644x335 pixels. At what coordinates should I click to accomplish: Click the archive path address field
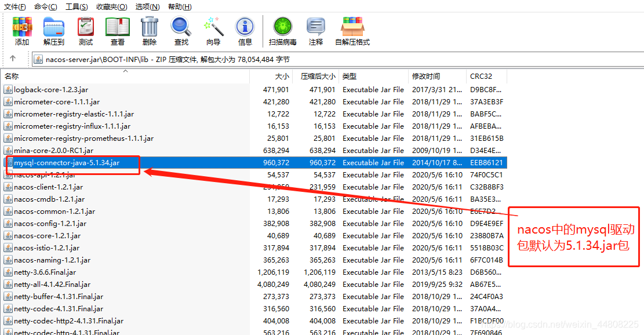[337, 60]
